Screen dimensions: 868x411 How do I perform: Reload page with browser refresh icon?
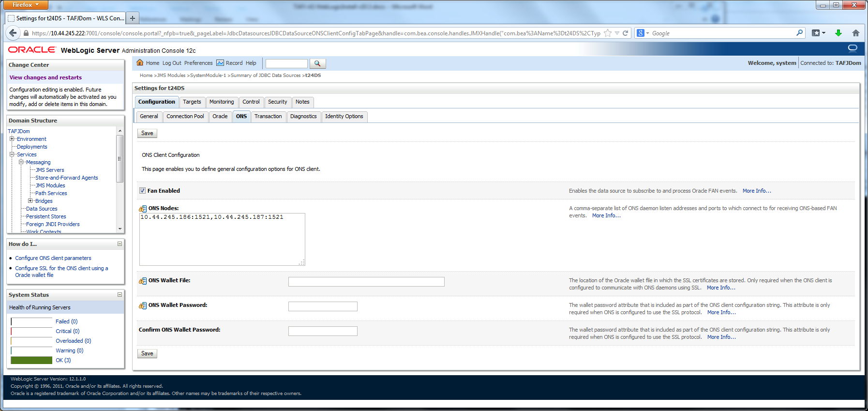pyautogui.click(x=625, y=33)
